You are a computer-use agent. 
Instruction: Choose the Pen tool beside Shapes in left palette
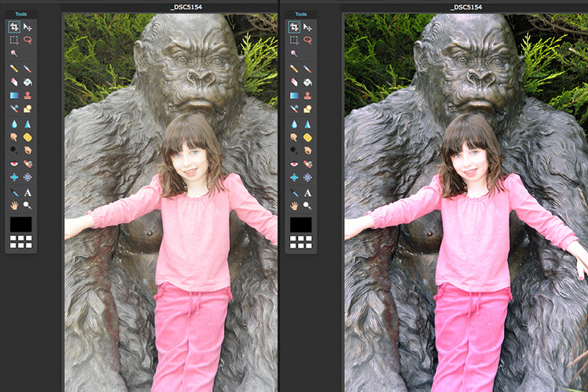[14, 109]
